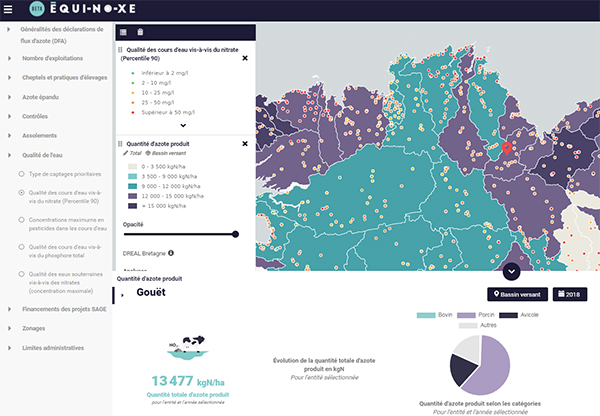Image resolution: width=600 pixels, height=416 pixels.
Task: Remove the nitrate water quality layer
Action: (x=245, y=58)
